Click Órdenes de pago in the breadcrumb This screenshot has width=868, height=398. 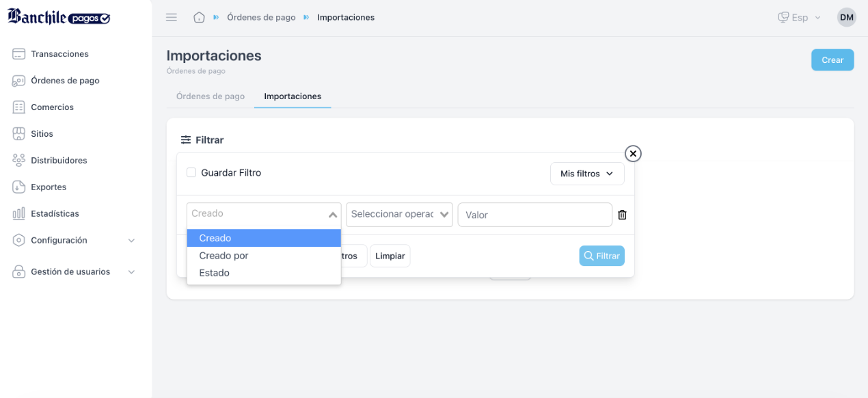(x=261, y=18)
